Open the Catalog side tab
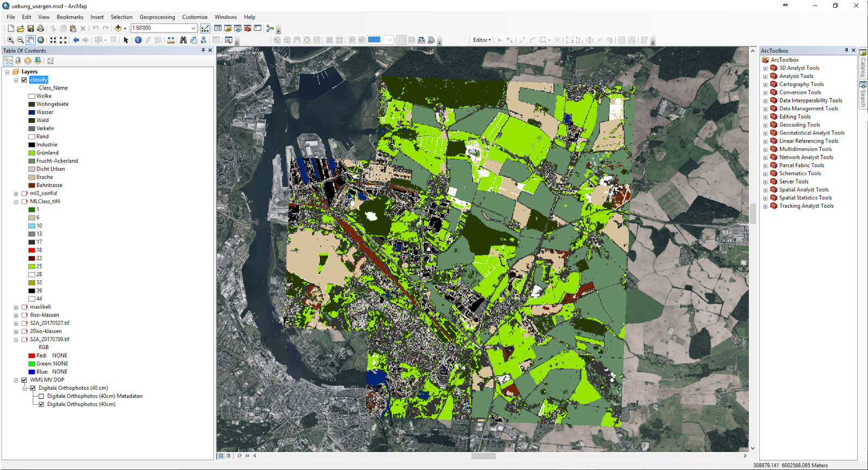868x470 pixels. click(863, 64)
